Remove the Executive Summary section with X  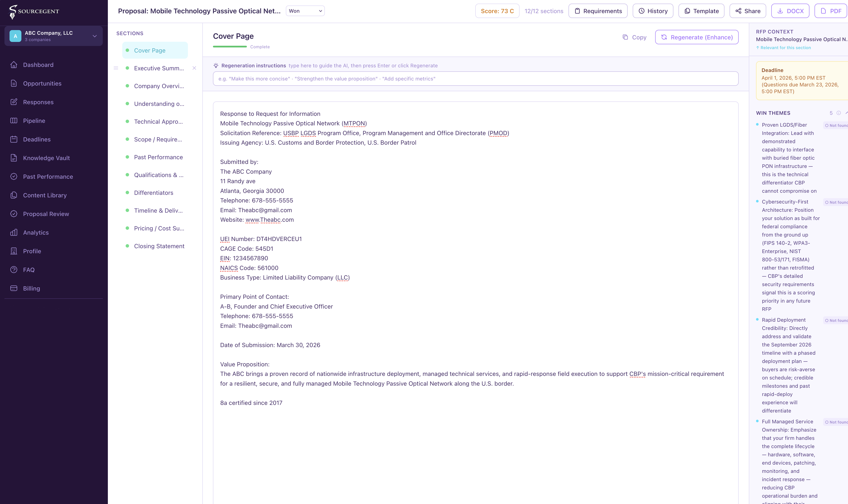pyautogui.click(x=194, y=68)
